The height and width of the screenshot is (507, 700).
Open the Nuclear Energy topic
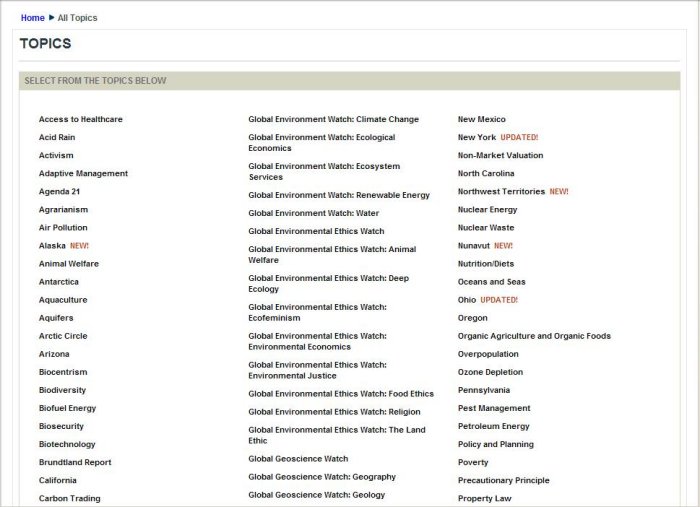pyautogui.click(x=488, y=210)
